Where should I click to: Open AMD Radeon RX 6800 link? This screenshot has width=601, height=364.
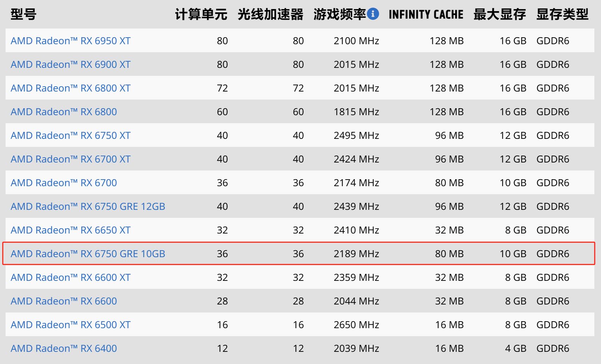coord(64,112)
